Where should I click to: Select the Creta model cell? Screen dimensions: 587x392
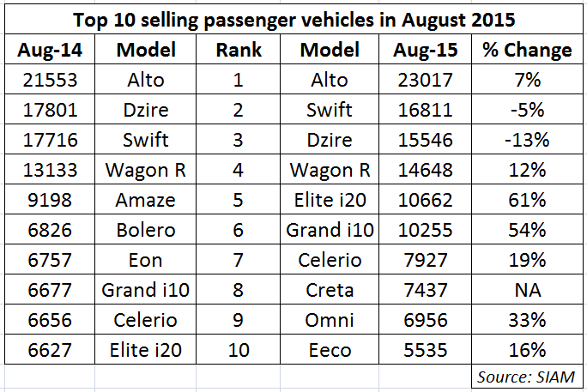(x=336, y=290)
